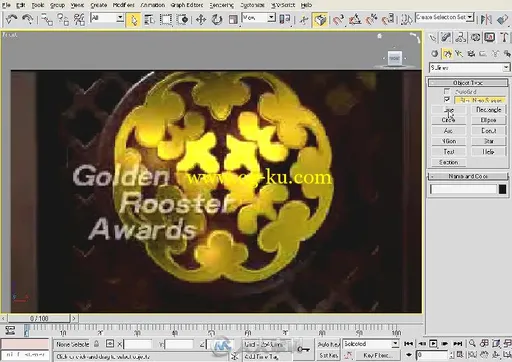
Task: Click the Text shape button
Action: (x=448, y=152)
